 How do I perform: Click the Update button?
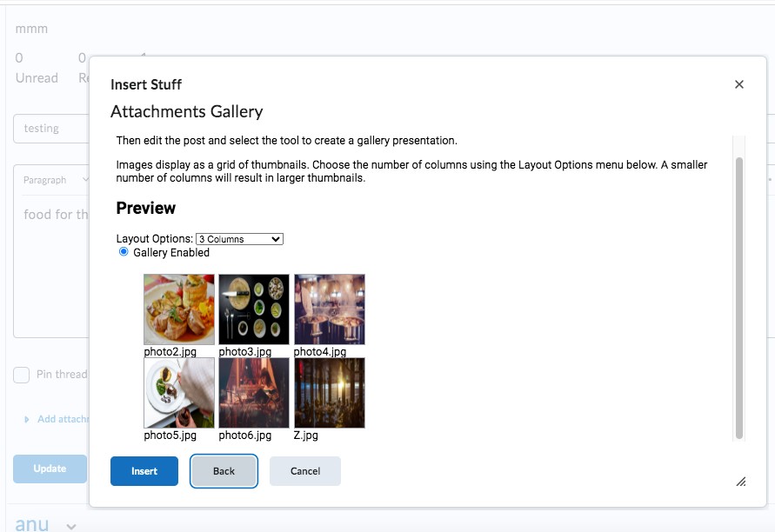pyautogui.click(x=50, y=469)
